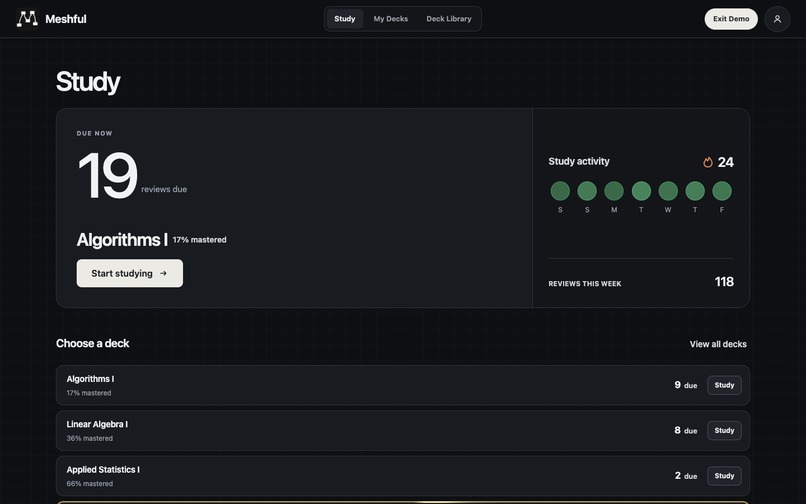The width and height of the screenshot is (806, 504).
Task: Select the Applied Statistics I row title
Action: pyautogui.click(x=103, y=470)
